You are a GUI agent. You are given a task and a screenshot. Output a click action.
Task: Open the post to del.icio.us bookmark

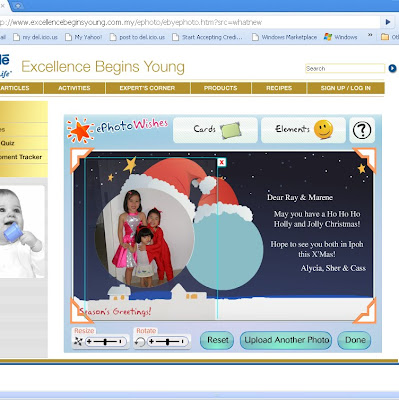coord(137,37)
